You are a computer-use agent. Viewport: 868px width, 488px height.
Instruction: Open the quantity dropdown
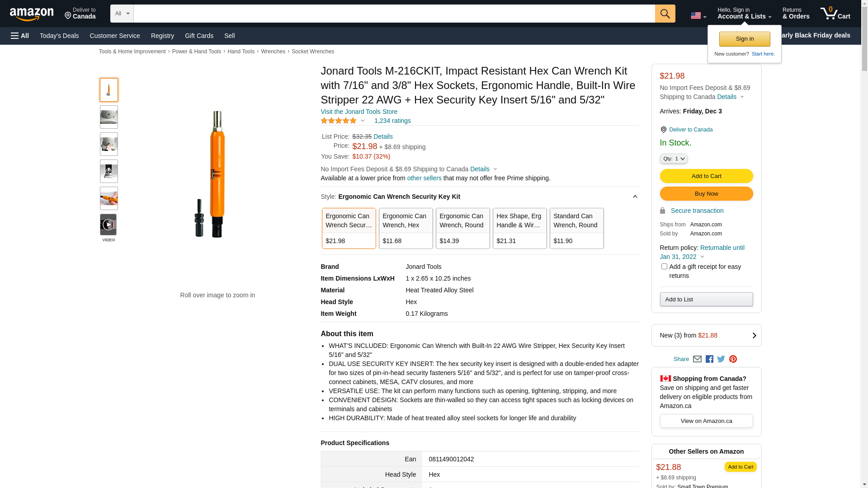674,159
